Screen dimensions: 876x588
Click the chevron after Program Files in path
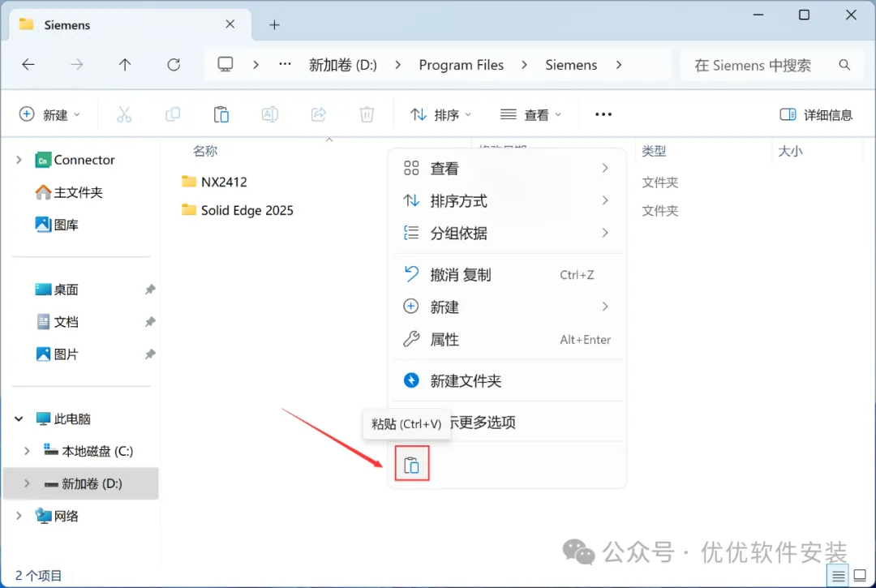[524, 65]
